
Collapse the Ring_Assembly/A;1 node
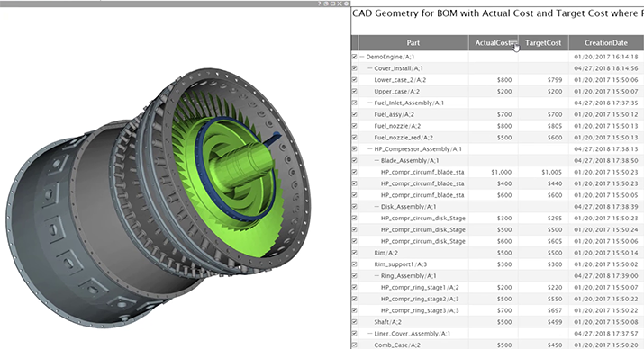tap(376, 275)
